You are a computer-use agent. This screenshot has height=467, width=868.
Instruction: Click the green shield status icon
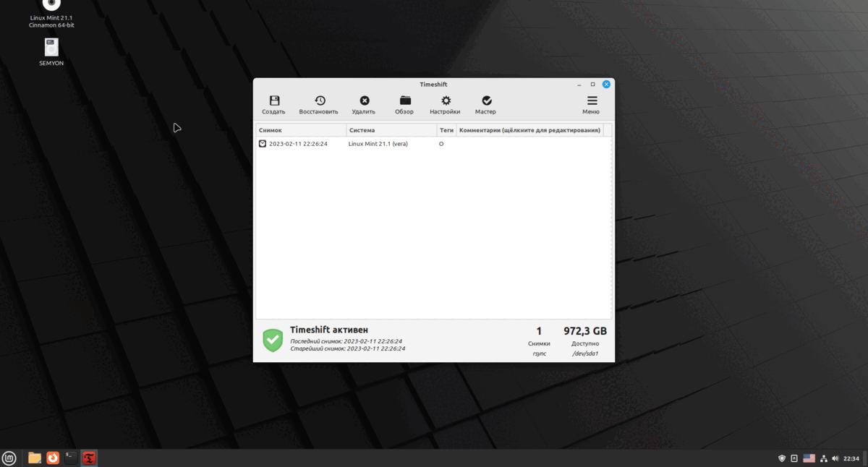click(273, 340)
